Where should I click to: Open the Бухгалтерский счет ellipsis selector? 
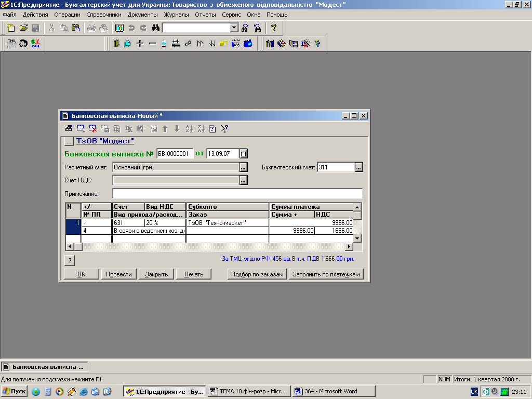[358, 167]
